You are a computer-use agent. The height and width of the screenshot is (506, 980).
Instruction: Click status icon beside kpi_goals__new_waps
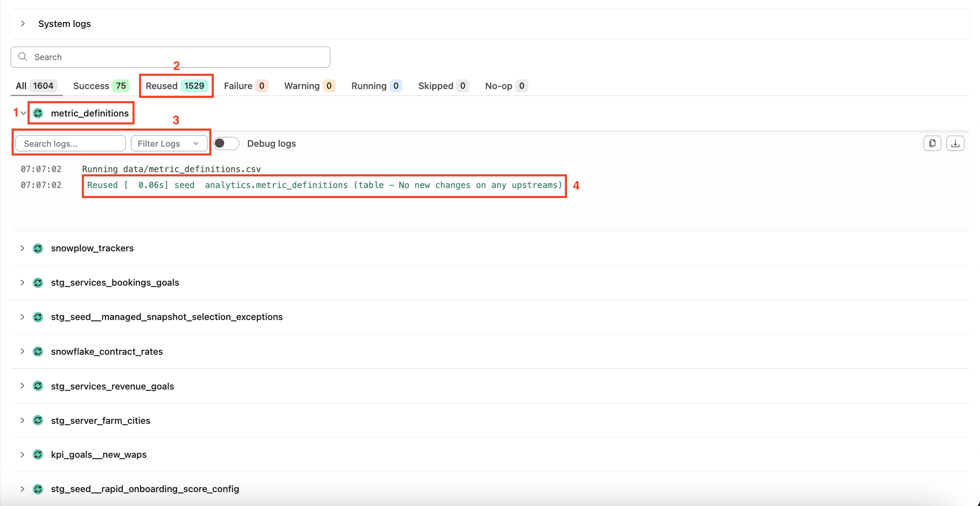[38, 455]
